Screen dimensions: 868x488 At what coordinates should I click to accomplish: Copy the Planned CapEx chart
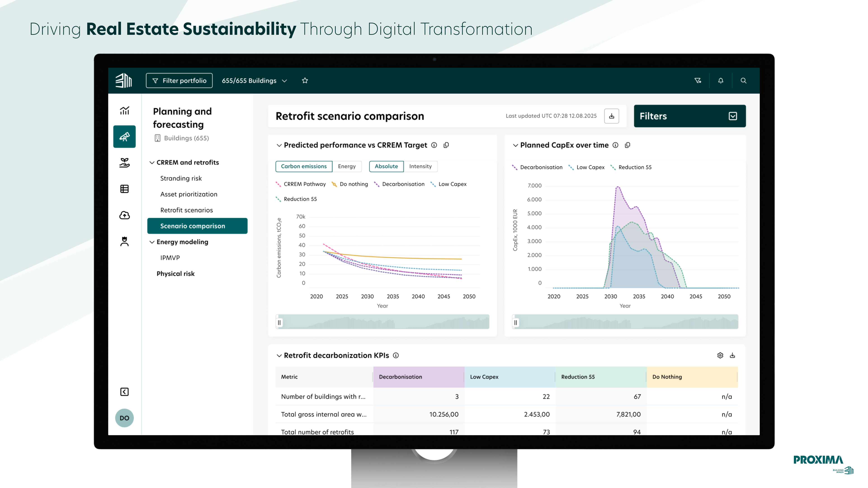(x=627, y=145)
